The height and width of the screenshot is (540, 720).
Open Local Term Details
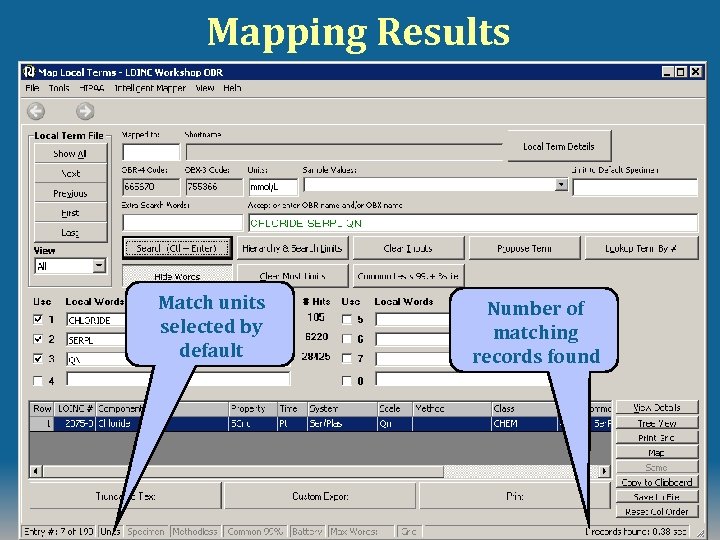coord(559,146)
